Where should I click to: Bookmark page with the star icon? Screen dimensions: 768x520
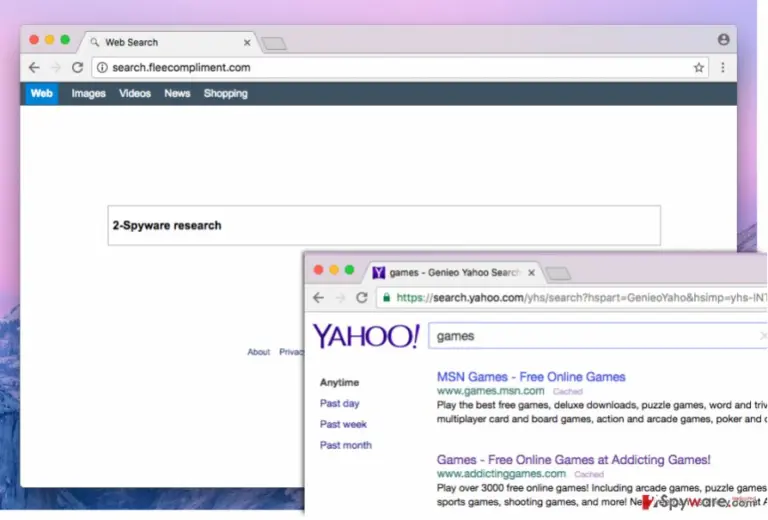[698, 68]
